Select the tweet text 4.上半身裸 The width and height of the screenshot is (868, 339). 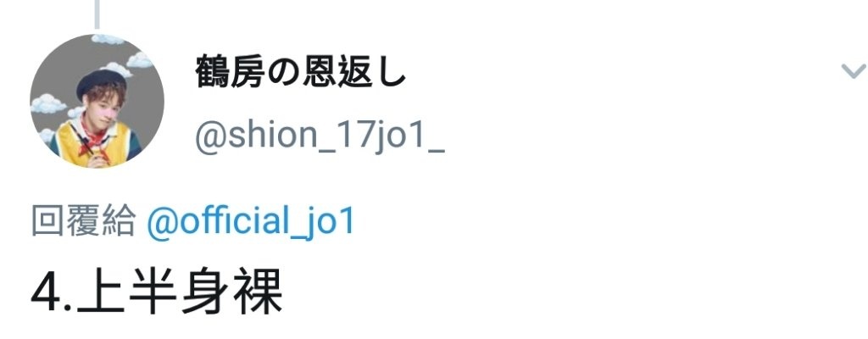pyautogui.click(x=157, y=292)
